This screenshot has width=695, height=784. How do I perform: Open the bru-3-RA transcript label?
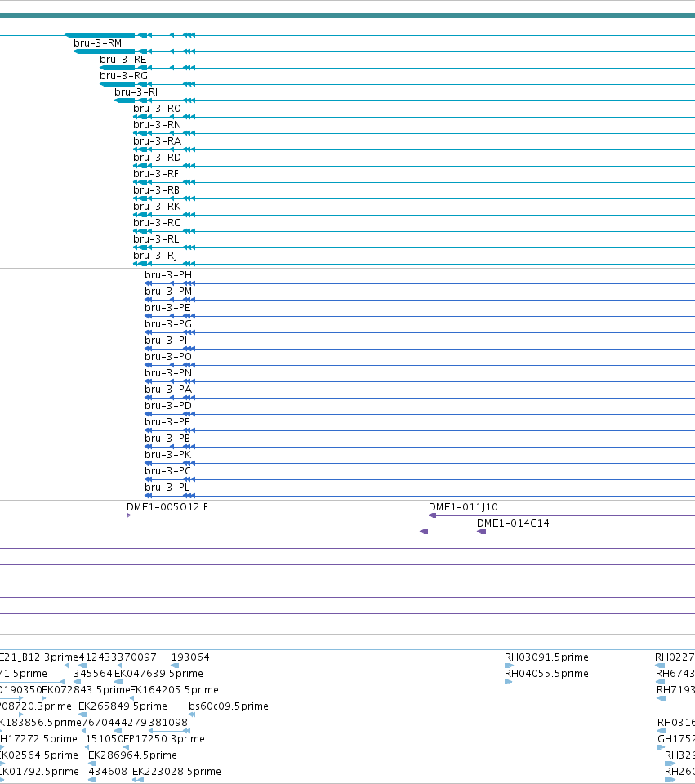tap(157, 141)
